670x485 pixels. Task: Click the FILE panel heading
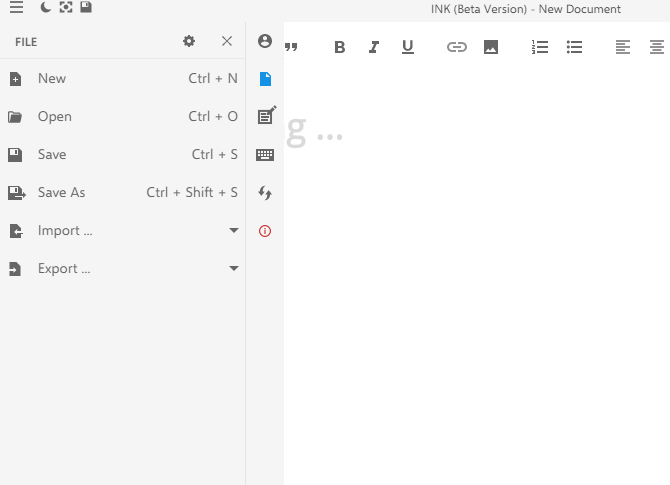26,42
